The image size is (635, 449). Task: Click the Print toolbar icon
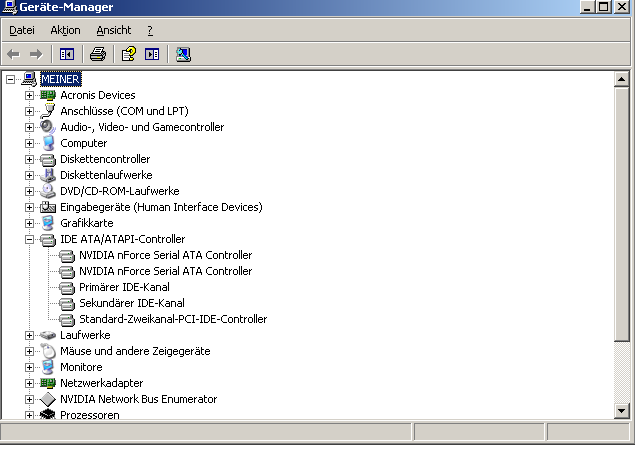(98, 54)
